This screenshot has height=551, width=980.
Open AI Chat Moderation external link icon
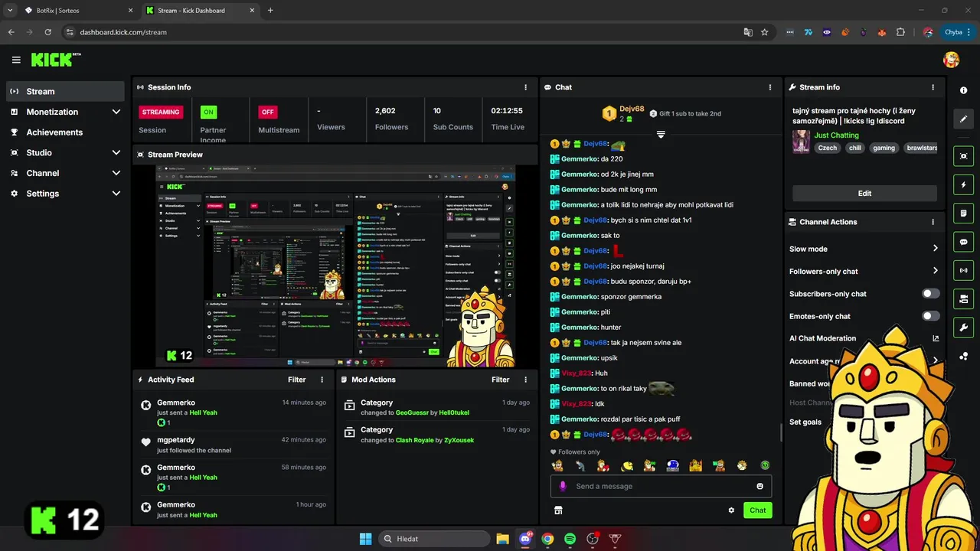click(935, 338)
